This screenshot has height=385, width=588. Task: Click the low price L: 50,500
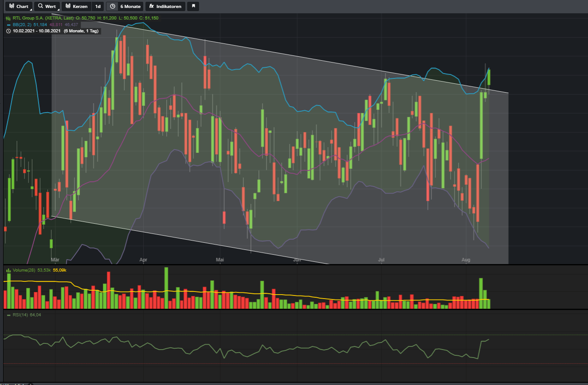point(128,18)
